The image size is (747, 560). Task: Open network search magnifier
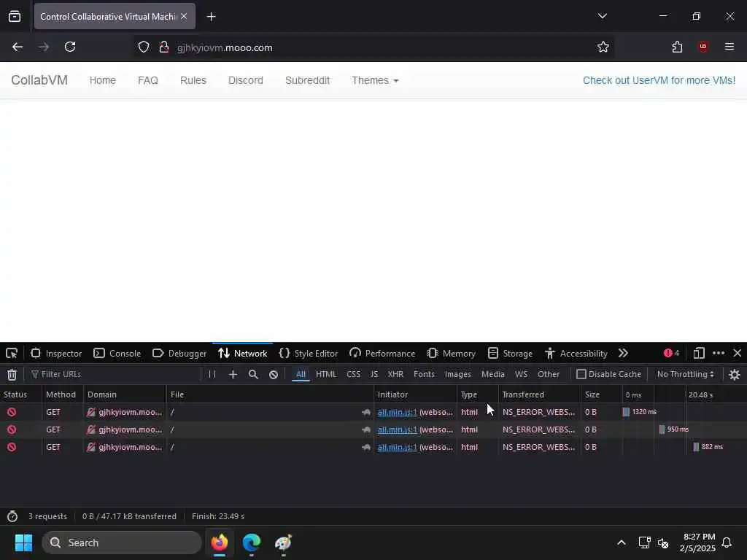(253, 375)
